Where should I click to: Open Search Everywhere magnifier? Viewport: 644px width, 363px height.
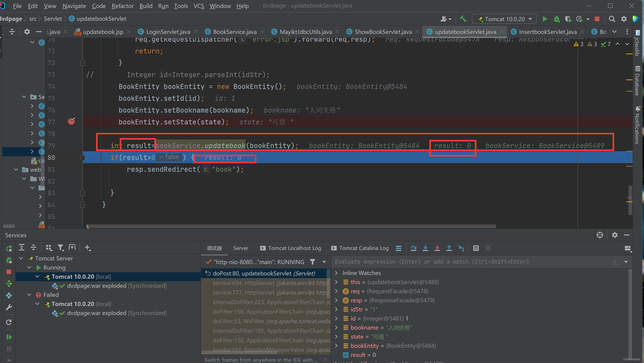coord(612,19)
